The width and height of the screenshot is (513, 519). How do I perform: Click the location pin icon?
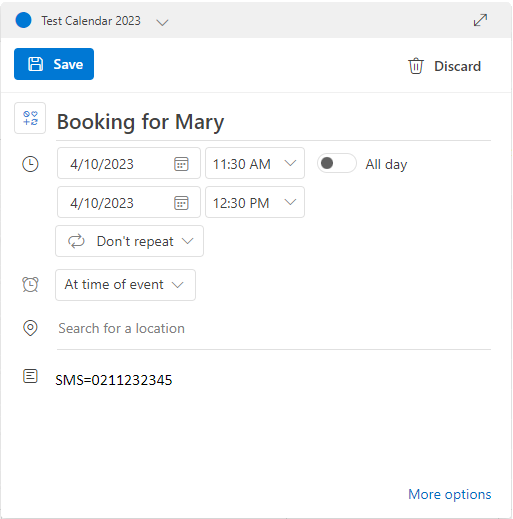tap(30, 328)
